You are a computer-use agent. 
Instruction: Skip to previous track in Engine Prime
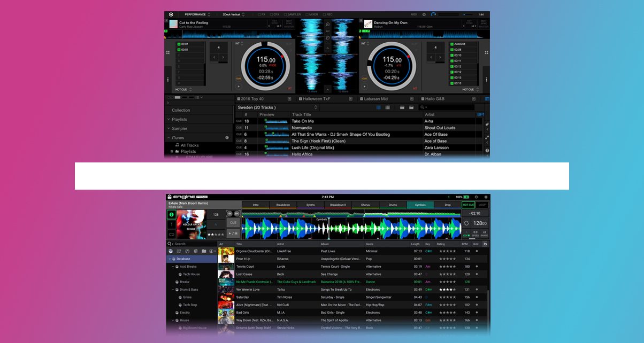pyautogui.click(x=230, y=214)
